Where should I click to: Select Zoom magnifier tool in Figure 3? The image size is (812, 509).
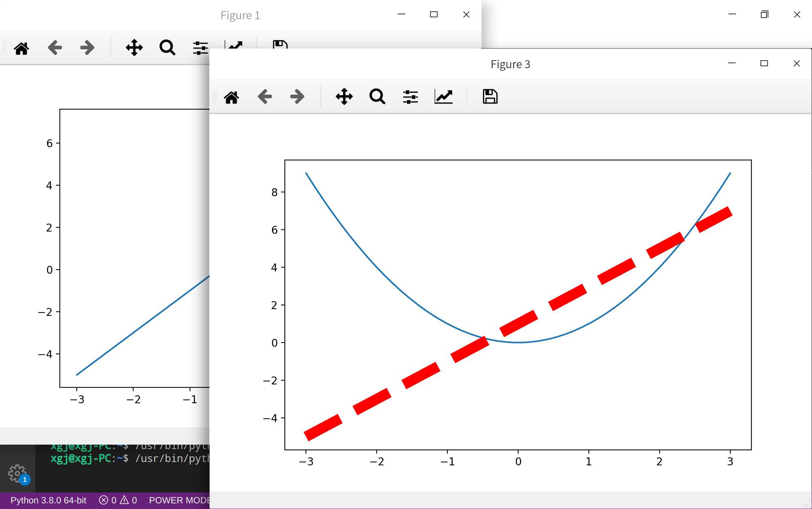click(377, 97)
